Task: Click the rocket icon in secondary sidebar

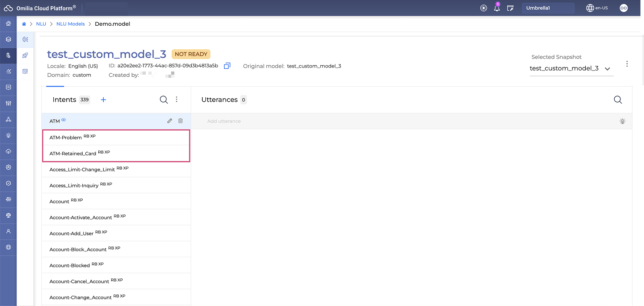Action: [x=25, y=56]
